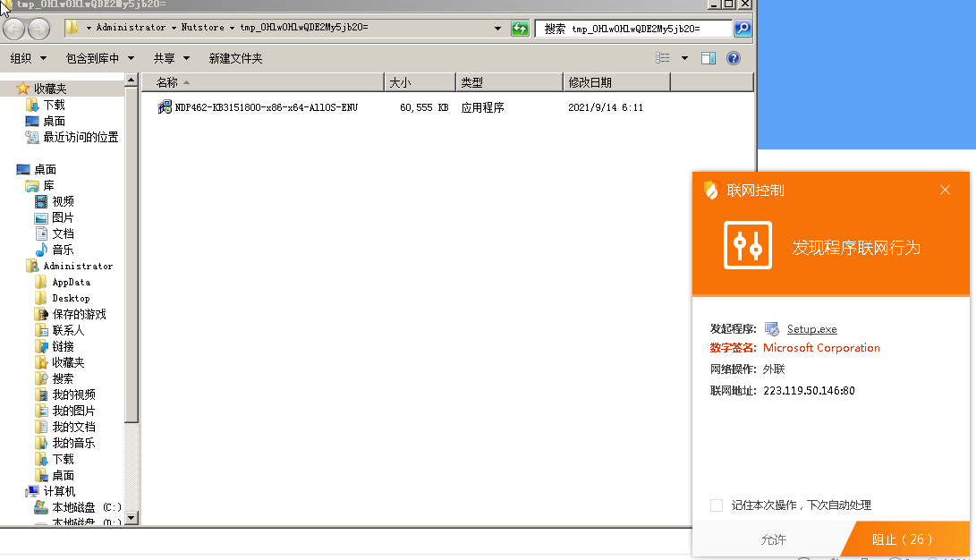
Task: Click the Administrator user folder icon
Action: pos(32,266)
